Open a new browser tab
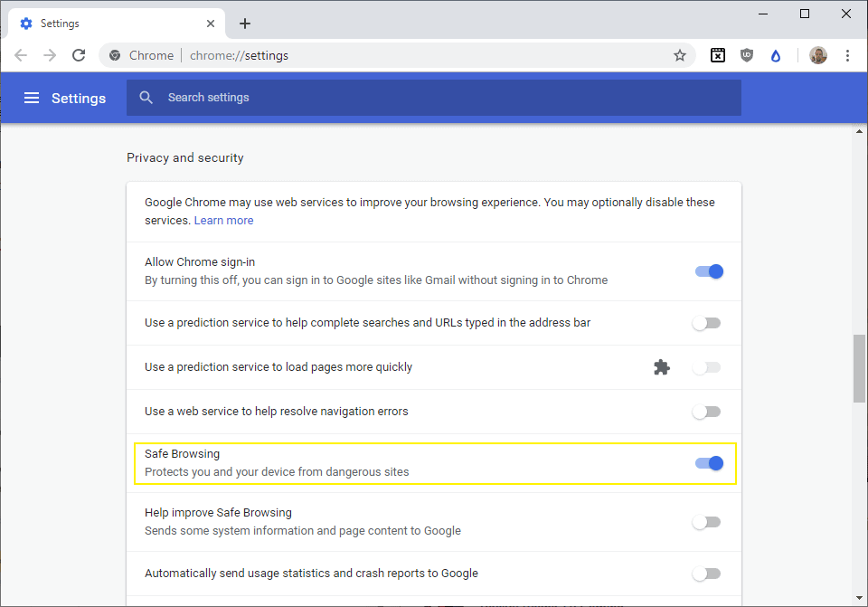868x607 pixels. click(244, 23)
